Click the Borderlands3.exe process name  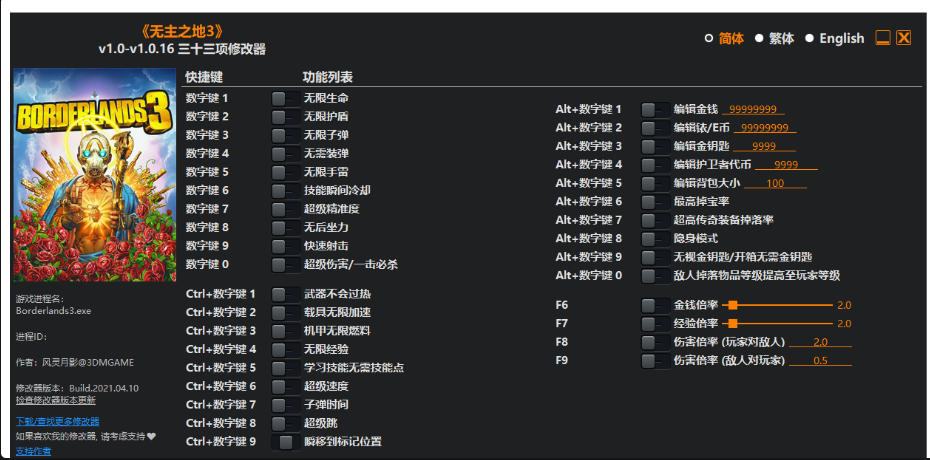[53, 311]
